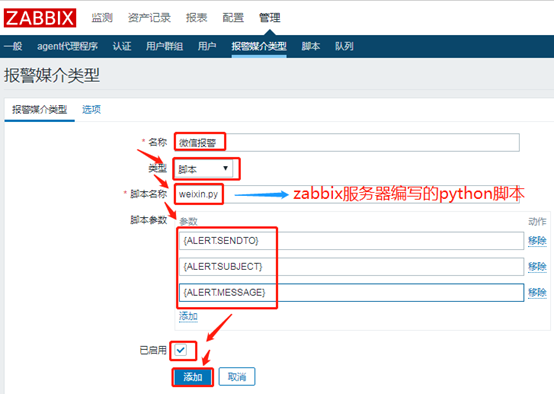Go to the 认证 submenu
Screen dimensions: 554x394
pos(122,46)
